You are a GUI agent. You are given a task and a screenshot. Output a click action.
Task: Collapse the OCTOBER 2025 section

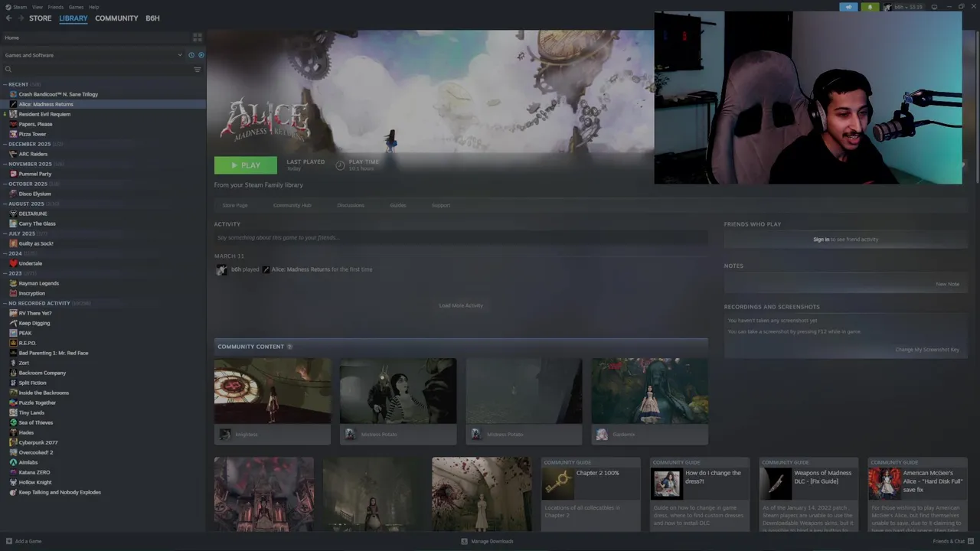(x=5, y=184)
